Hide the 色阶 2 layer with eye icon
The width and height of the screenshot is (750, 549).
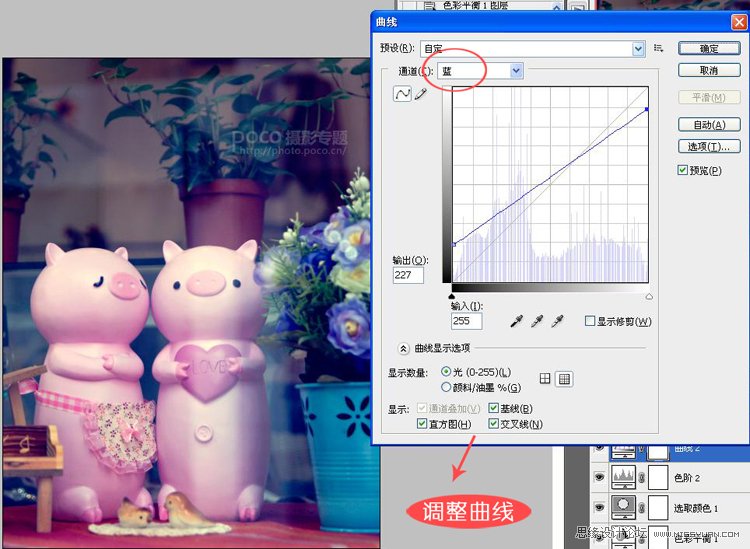point(599,477)
